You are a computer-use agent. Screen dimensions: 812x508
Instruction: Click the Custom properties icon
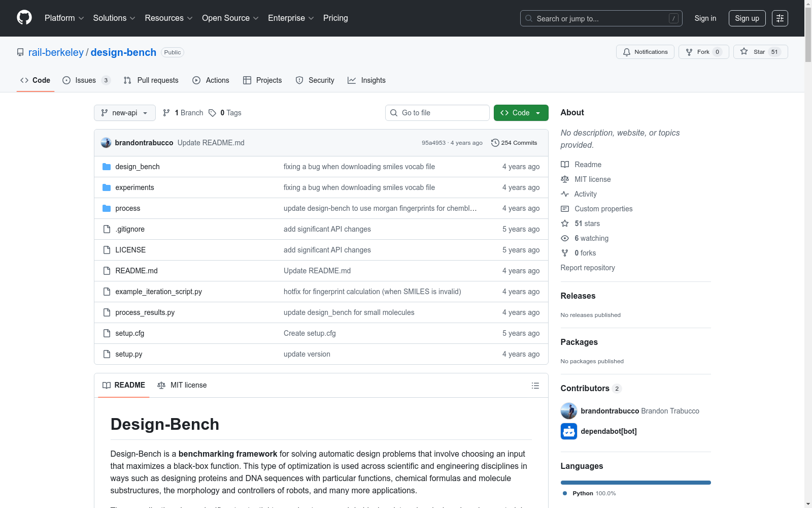coord(565,209)
